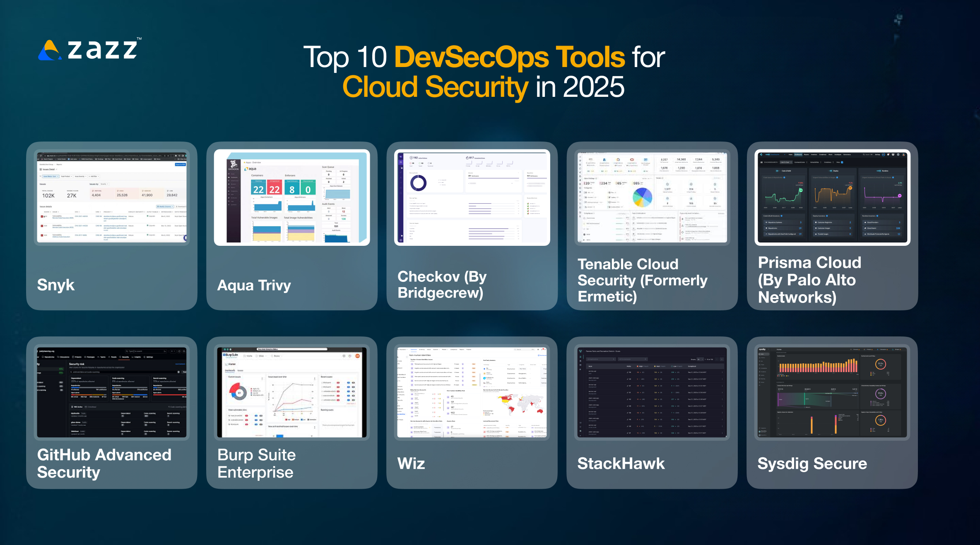Click the "DevSecOps Tools" heading text
The height and width of the screenshot is (545, 980).
510,57
